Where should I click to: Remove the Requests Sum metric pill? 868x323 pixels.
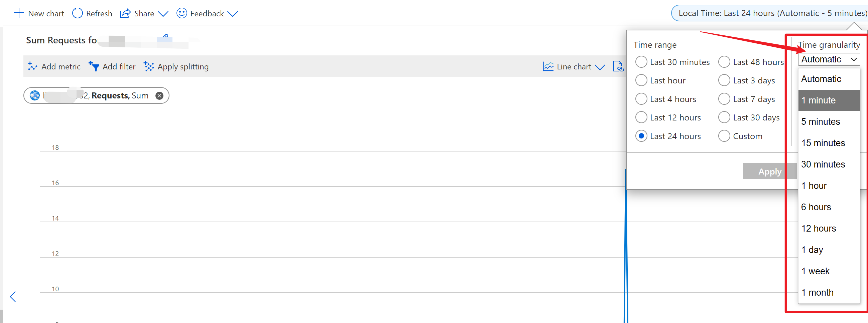[159, 96]
